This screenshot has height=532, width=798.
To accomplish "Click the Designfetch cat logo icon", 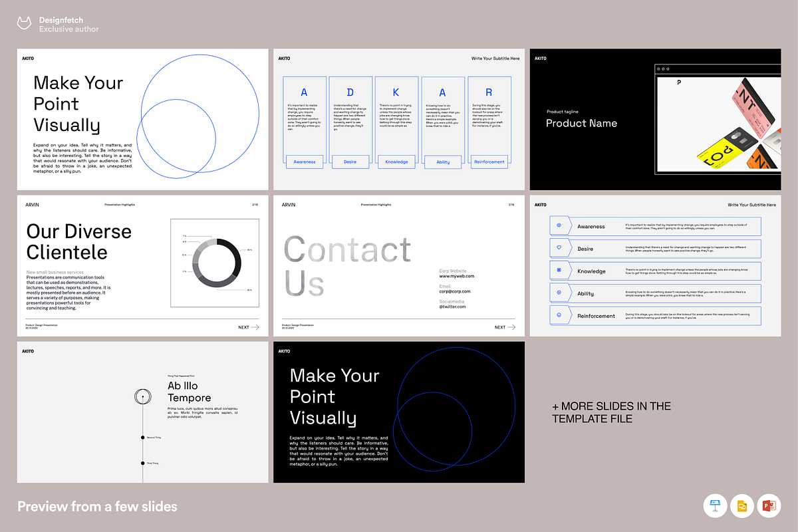I will point(25,25).
